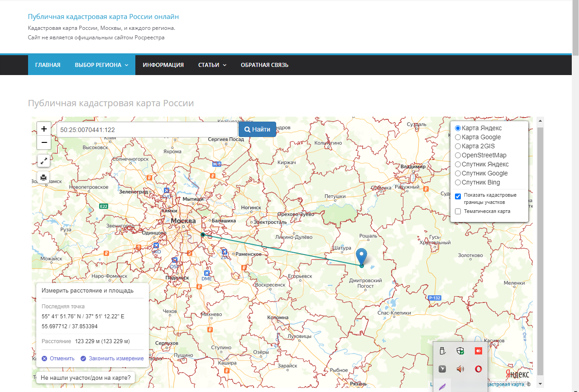
Task: Select OpenStreetMap as base map
Action: click(458, 156)
